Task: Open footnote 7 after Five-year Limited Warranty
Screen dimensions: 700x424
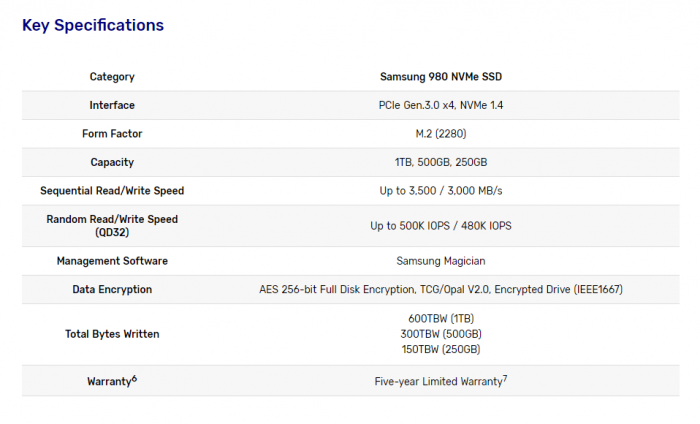Action: point(505,378)
